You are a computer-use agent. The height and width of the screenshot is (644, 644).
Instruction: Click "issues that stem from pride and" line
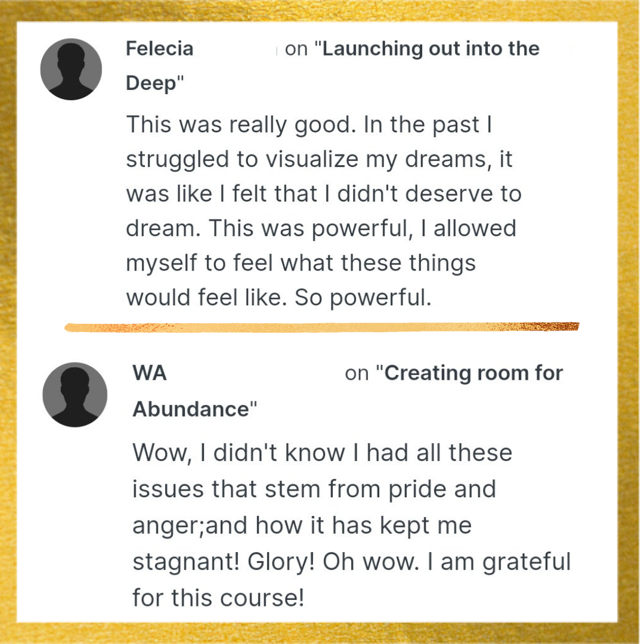pyautogui.click(x=314, y=489)
